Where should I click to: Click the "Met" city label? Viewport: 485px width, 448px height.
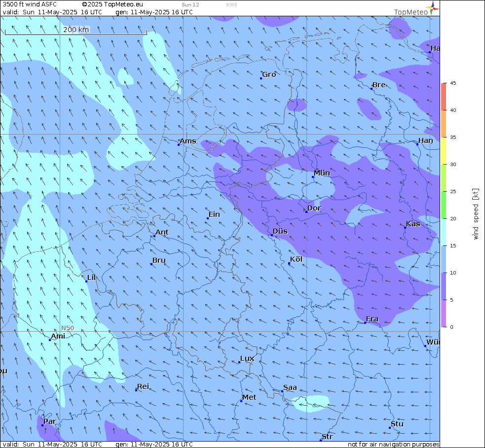click(x=249, y=397)
